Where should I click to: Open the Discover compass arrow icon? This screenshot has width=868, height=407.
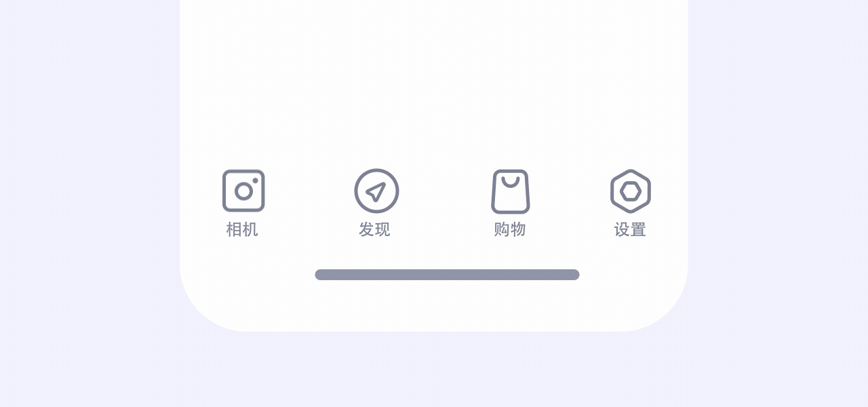(x=376, y=191)
